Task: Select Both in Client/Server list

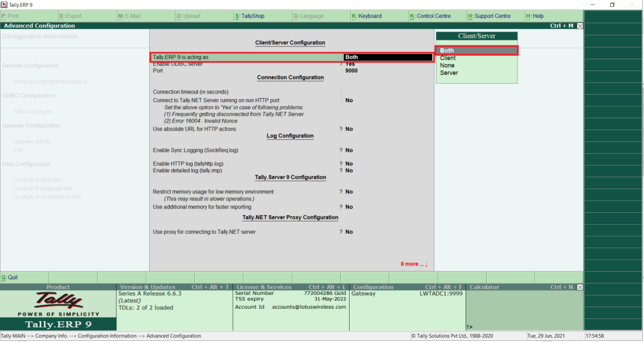Action: point(477,50)
